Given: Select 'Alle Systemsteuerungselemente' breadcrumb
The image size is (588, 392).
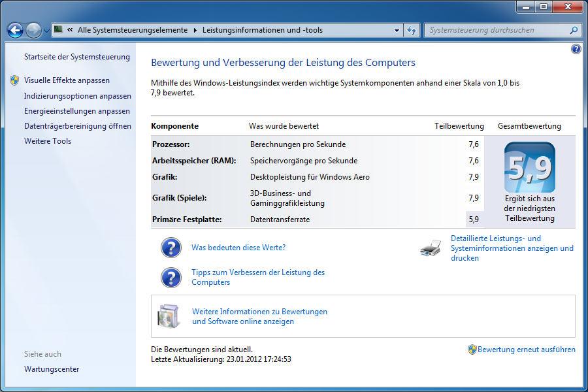Looking at the screenshot, I should click(x=133, y=30).
